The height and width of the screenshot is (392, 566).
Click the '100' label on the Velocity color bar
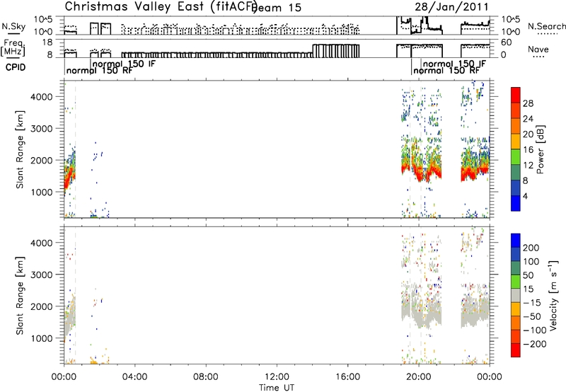pos(531,262)
